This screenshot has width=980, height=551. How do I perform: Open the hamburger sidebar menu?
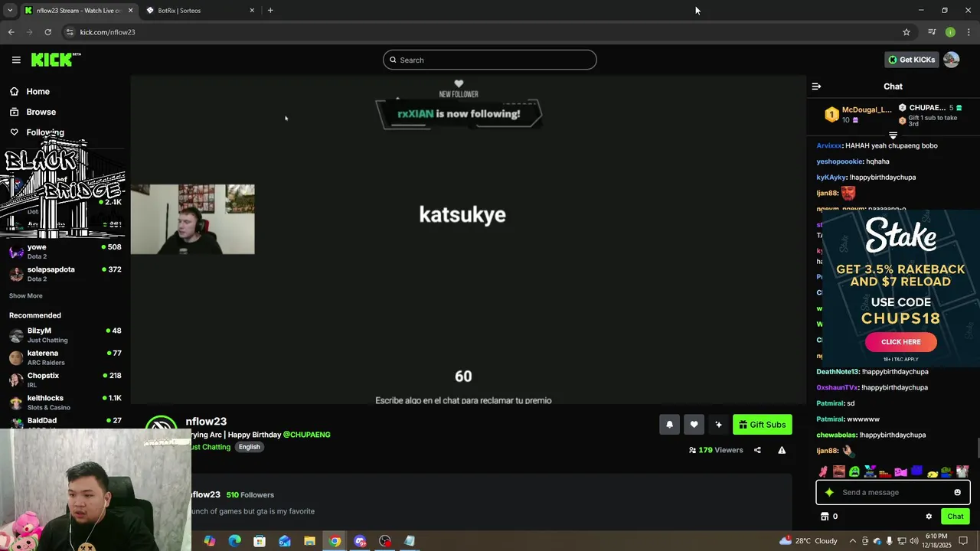16,60
